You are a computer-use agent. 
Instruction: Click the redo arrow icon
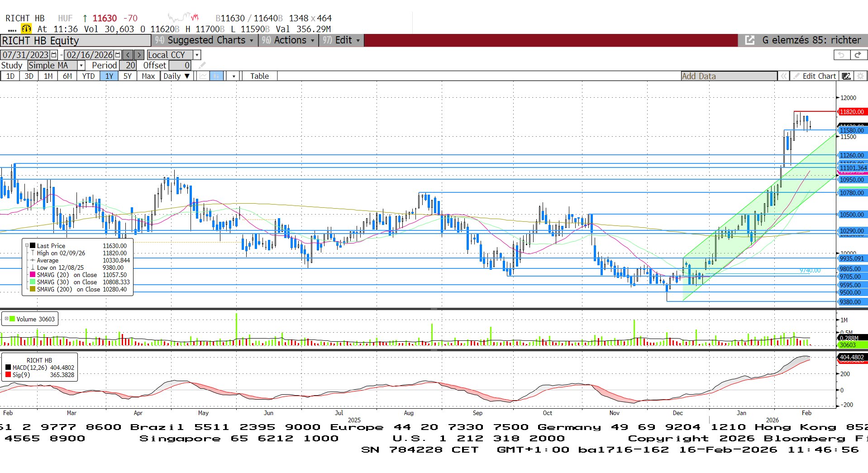tap(858, 55)
